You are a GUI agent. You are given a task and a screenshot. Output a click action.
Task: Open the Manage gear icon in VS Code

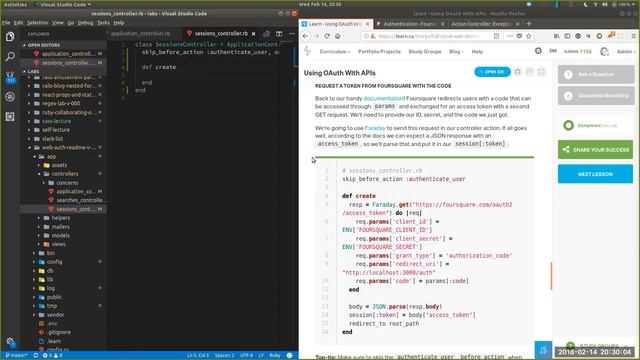coord(10,342)
